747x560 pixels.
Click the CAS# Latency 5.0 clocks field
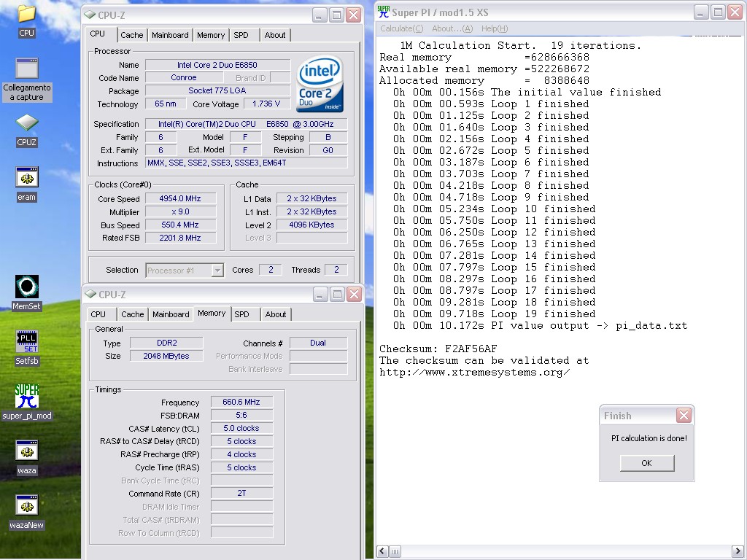(241, 428)
